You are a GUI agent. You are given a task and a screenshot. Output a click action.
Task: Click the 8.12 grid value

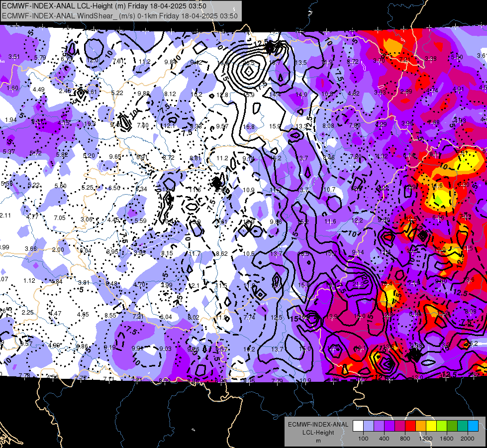point(170,94)
